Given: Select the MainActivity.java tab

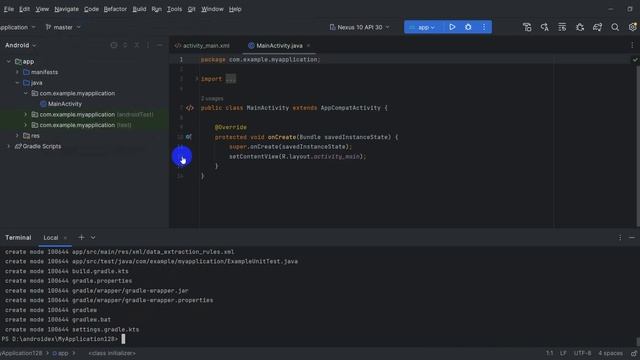Looking at the screenshot, I should tap(279, 46).
